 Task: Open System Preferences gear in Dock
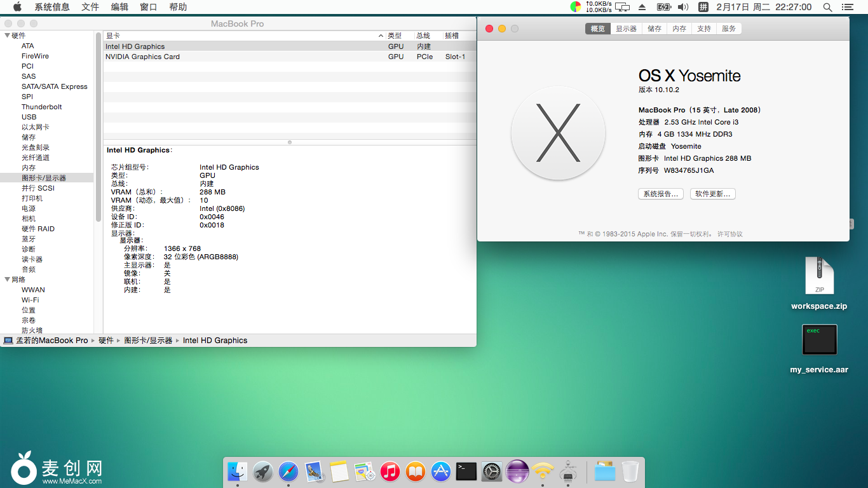coord(492,471)
